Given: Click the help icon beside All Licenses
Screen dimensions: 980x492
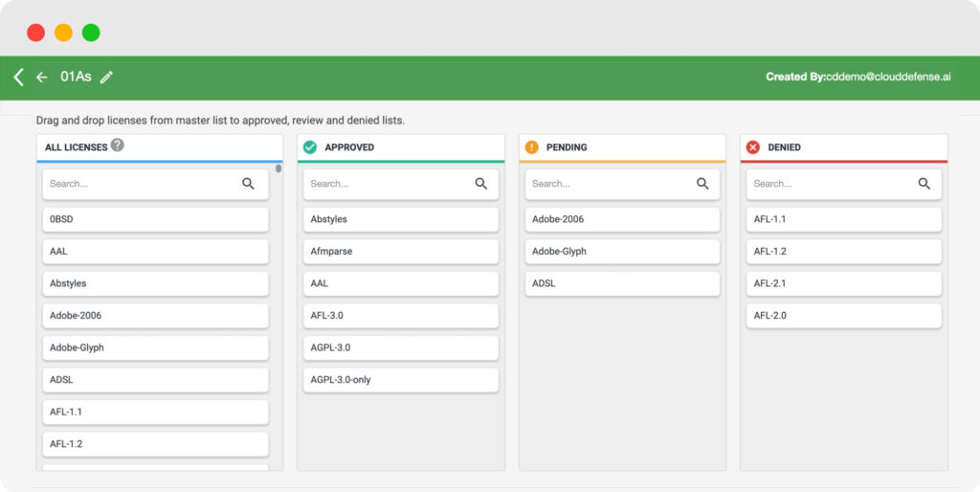Looking at the screenshot, I should [117, 145].
